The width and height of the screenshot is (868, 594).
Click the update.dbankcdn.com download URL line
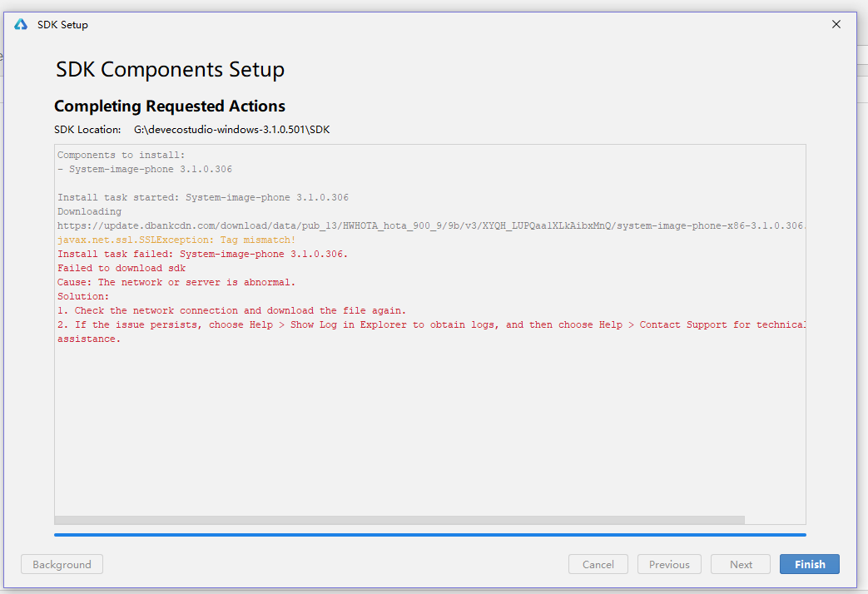431,225
